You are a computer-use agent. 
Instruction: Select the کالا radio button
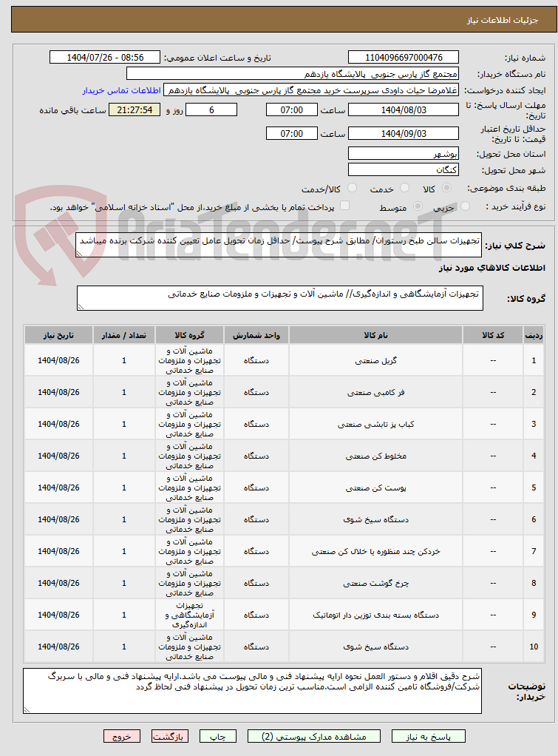tap(446, 188)
